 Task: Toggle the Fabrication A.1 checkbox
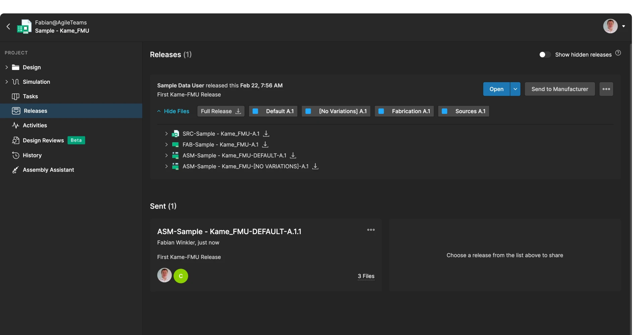click(x=381, y=111)
